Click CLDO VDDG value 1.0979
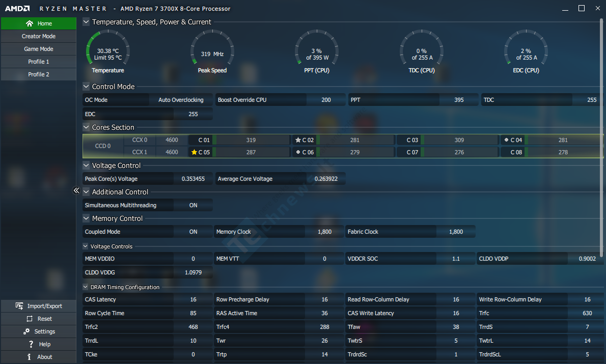 193,272
